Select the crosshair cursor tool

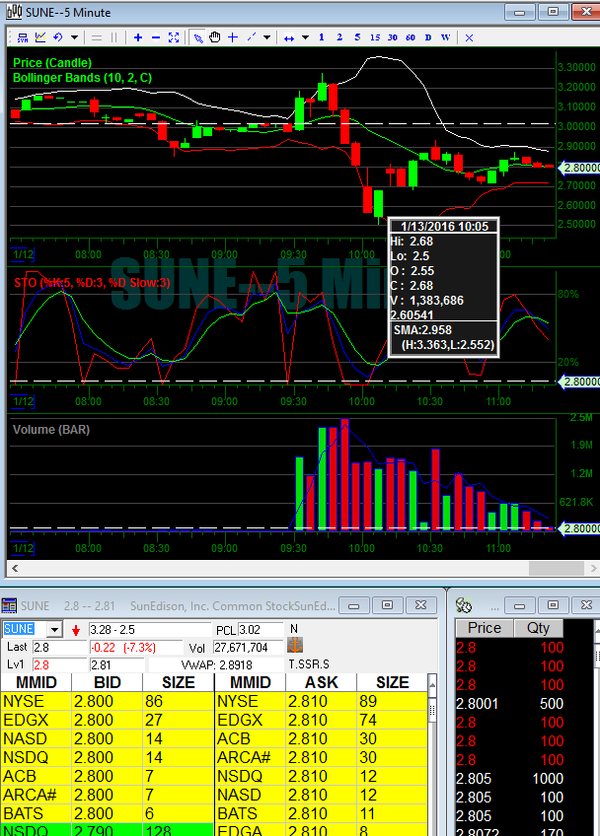click(x=232, y=37)
